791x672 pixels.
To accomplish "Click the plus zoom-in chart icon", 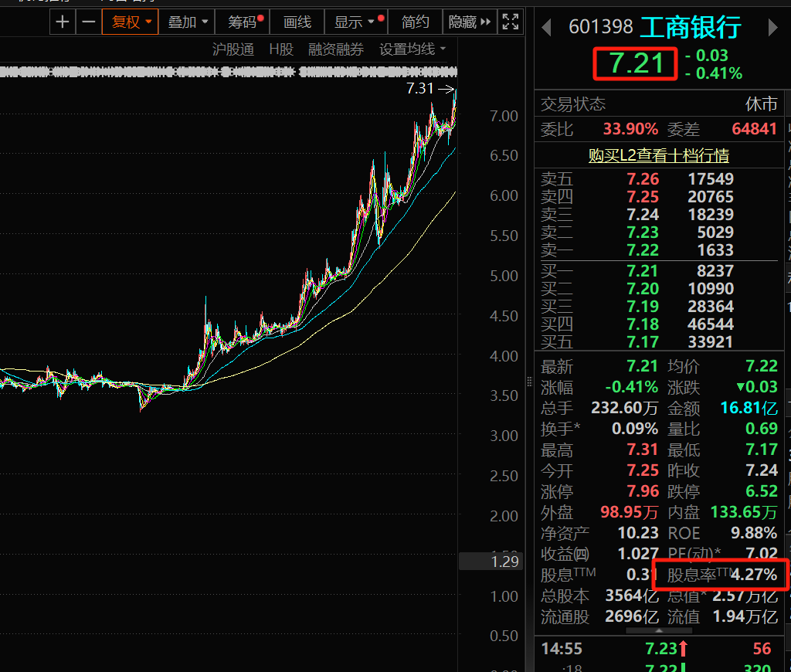I will point(63,22).
